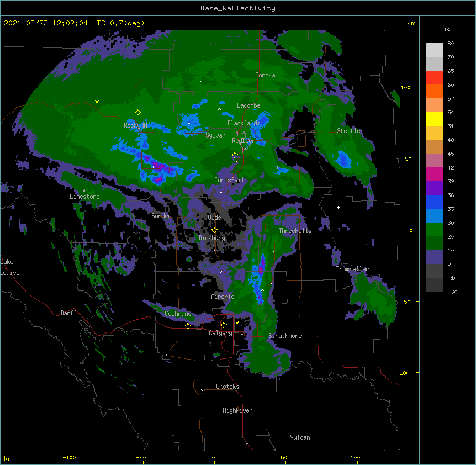Click the Okotoks city label
This screenshot has height=465, width=476.
(x=228, y=387)
